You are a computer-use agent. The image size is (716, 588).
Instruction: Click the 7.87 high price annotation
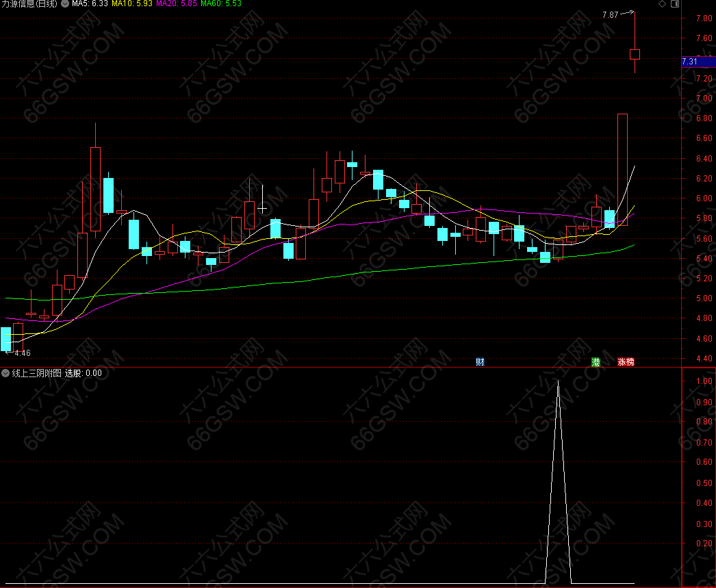610,15
